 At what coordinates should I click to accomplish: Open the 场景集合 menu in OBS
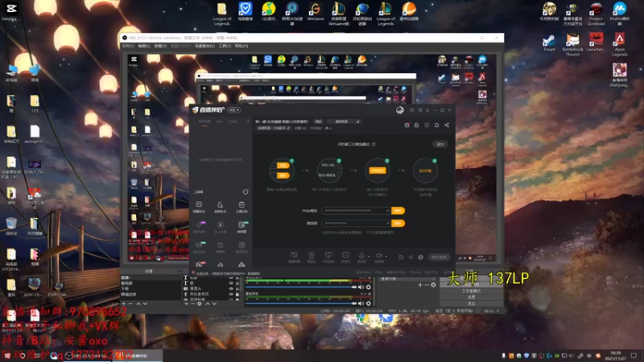204,46
